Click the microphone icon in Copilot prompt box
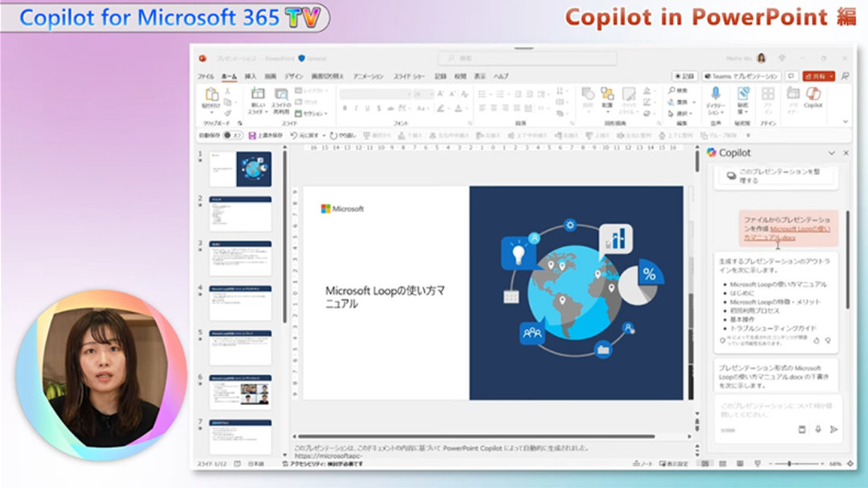Screen dimensions: 868x488 817,429
